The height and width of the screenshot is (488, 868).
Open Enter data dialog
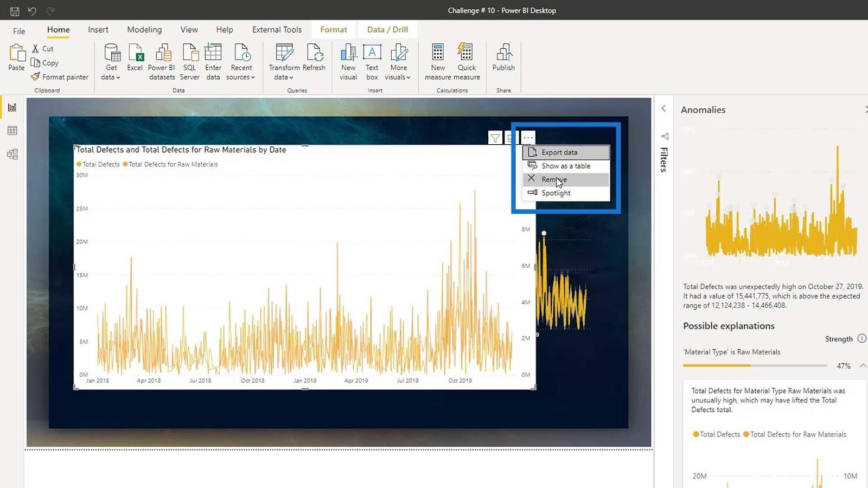213,62
